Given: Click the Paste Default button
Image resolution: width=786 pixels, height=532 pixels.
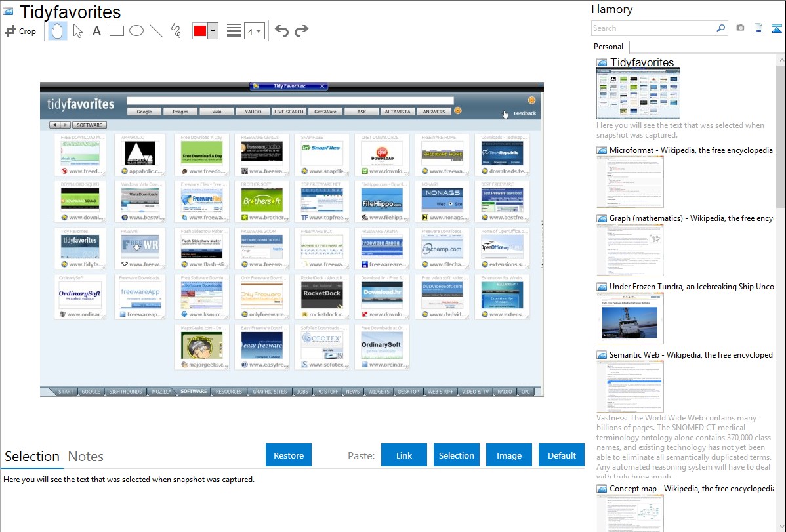Looking at the screenshot, I should coord(562,455).
